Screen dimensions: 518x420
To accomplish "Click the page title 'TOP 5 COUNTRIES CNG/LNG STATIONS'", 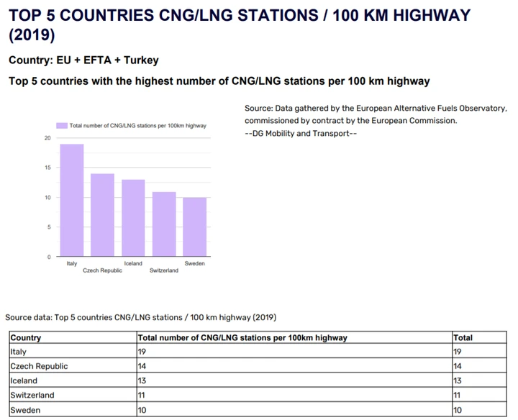I will pos(240,24).
